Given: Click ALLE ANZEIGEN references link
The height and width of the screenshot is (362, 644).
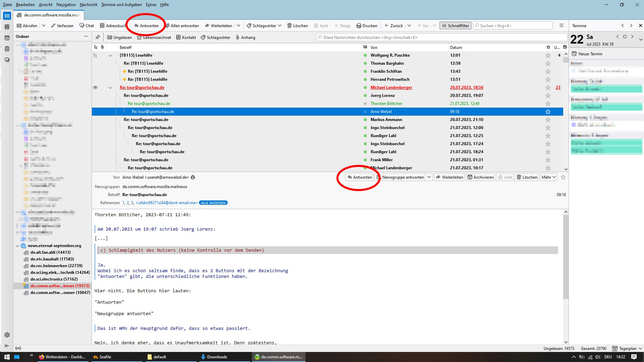Looking at the screenshot, I should [x=213, y=203].
